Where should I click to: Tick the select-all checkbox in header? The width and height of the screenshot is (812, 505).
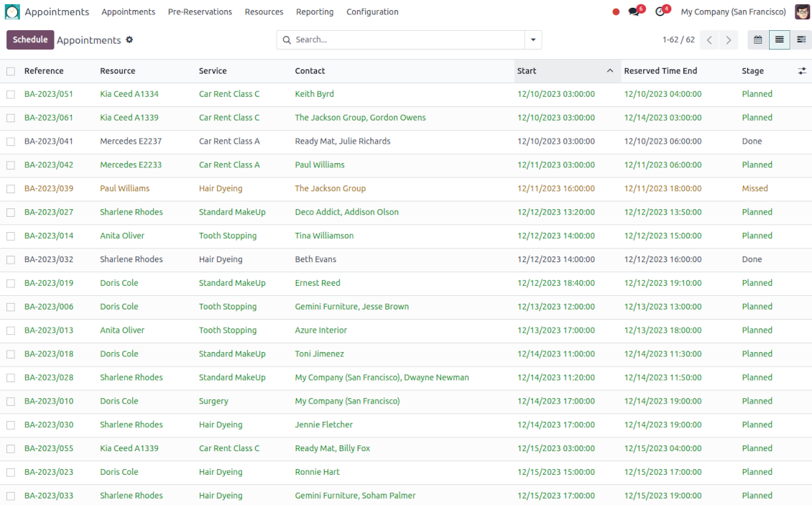(x=11, y=71)
